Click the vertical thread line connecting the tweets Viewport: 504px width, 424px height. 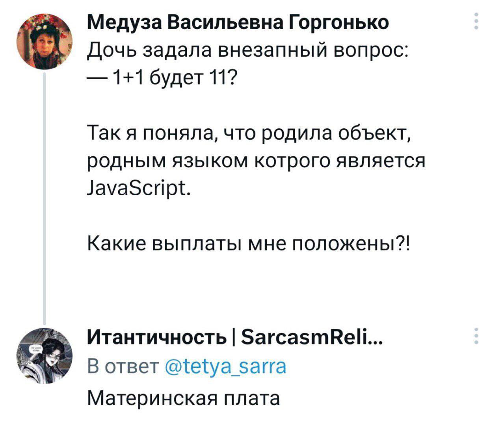[45, 197]
